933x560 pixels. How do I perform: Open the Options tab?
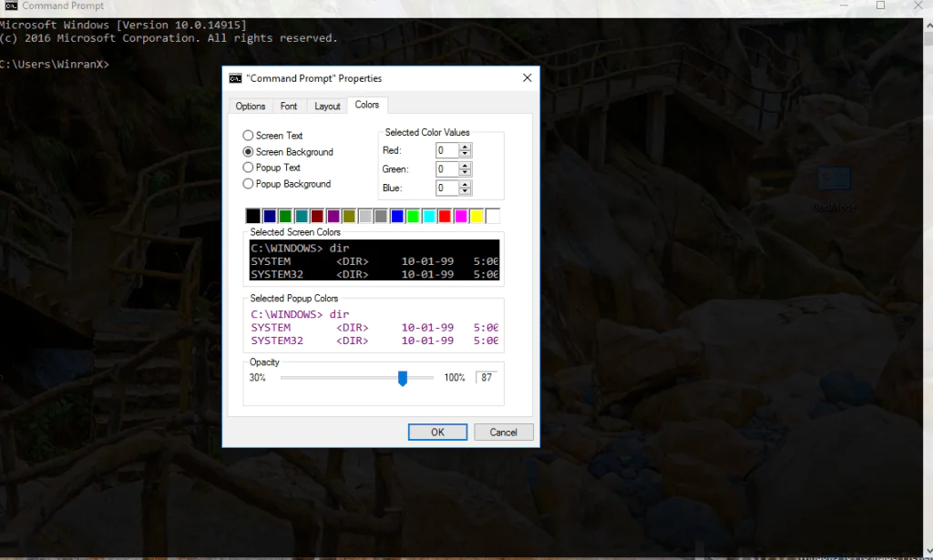coord(251,107)
